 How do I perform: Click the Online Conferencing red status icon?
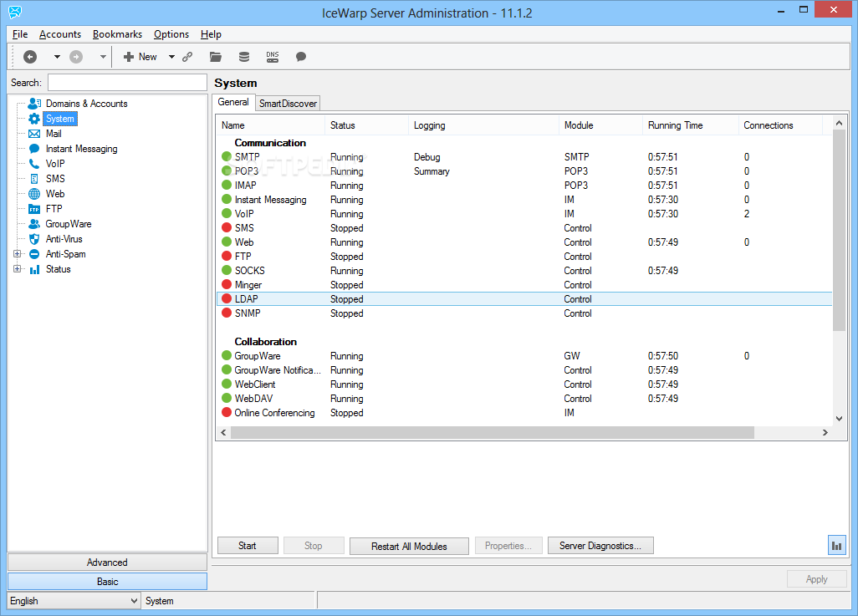[227, 413]
